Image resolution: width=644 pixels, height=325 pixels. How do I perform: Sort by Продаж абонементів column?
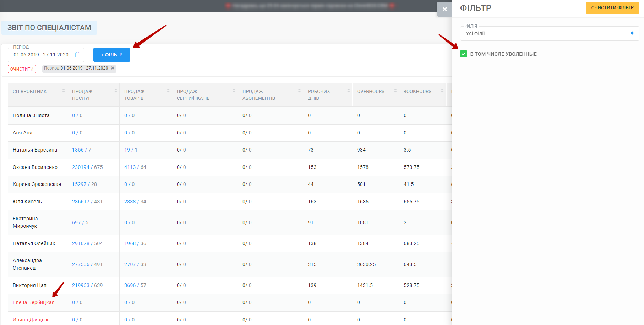[299, 91]
